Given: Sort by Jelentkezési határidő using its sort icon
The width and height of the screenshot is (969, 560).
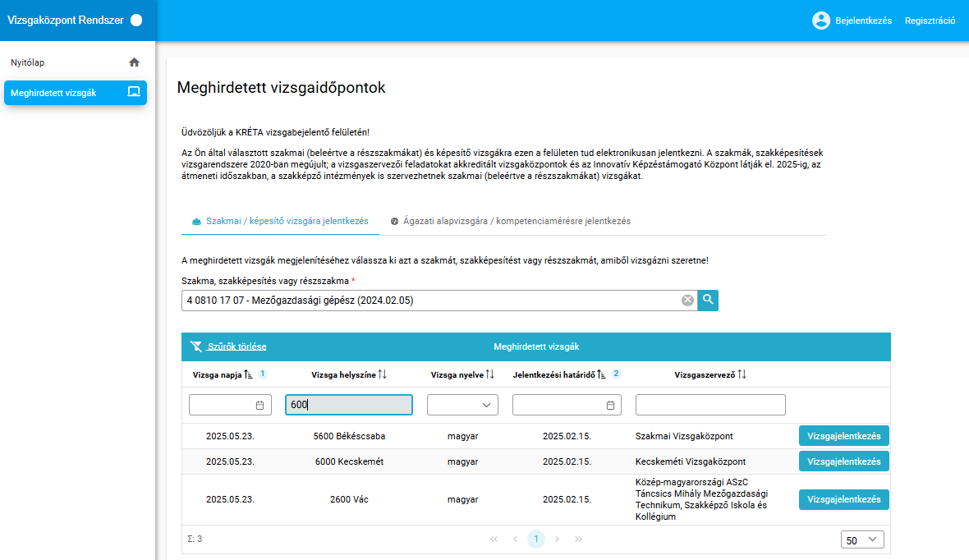Looking at the screenshot, I should coord(602,374).
